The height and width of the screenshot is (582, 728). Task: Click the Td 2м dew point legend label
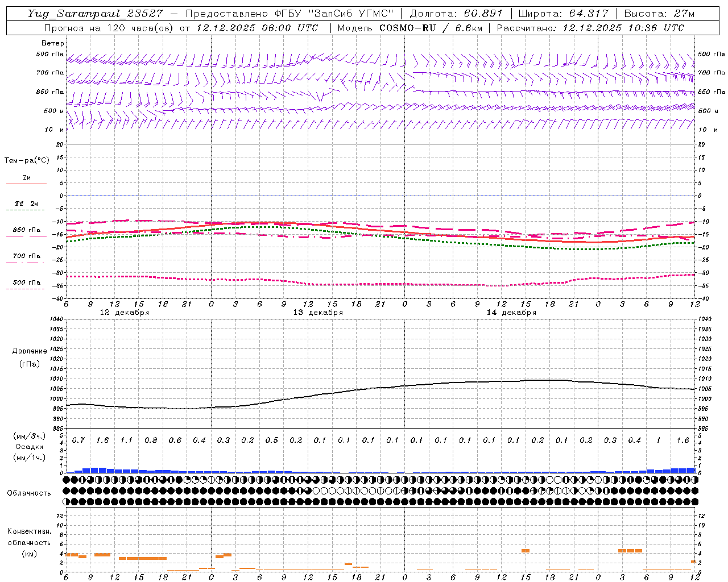26,203
